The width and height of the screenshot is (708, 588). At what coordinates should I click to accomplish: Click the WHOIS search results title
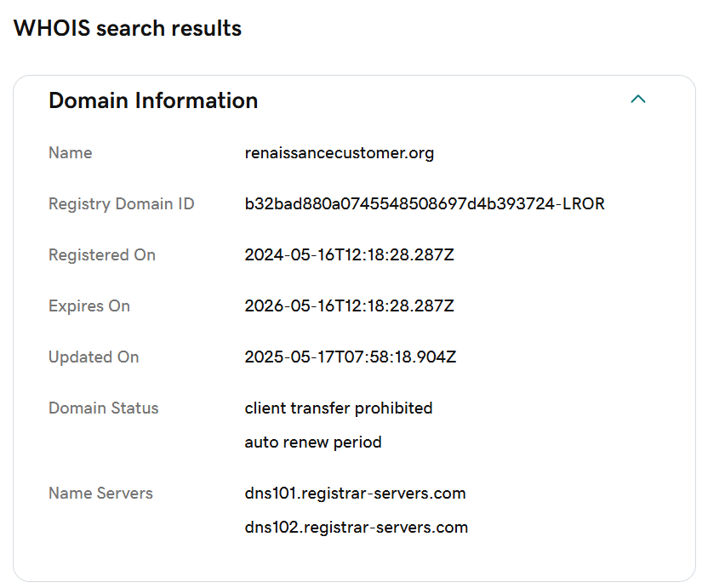point(128,28)
